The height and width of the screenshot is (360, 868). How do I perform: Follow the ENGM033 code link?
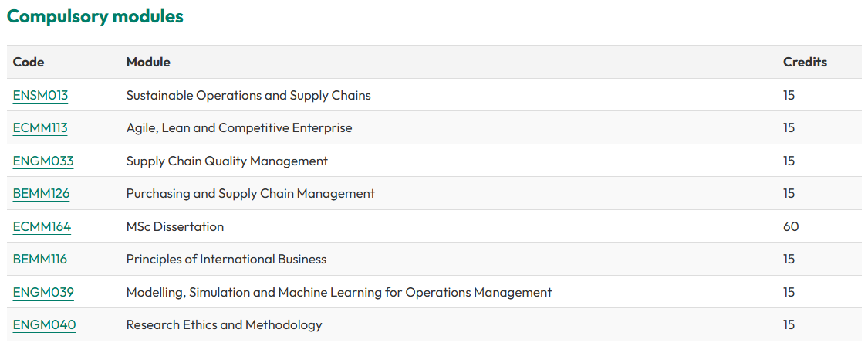click(x=43, y=161)
